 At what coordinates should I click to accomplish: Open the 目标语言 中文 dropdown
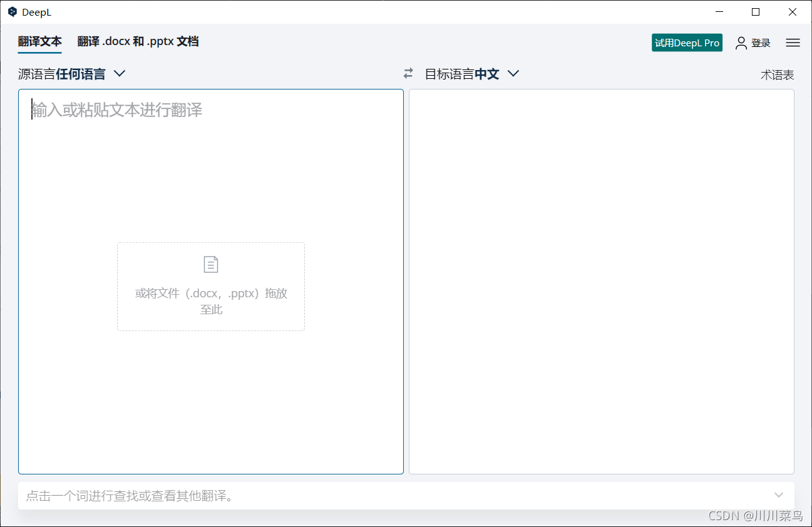[x=472, y=74]
